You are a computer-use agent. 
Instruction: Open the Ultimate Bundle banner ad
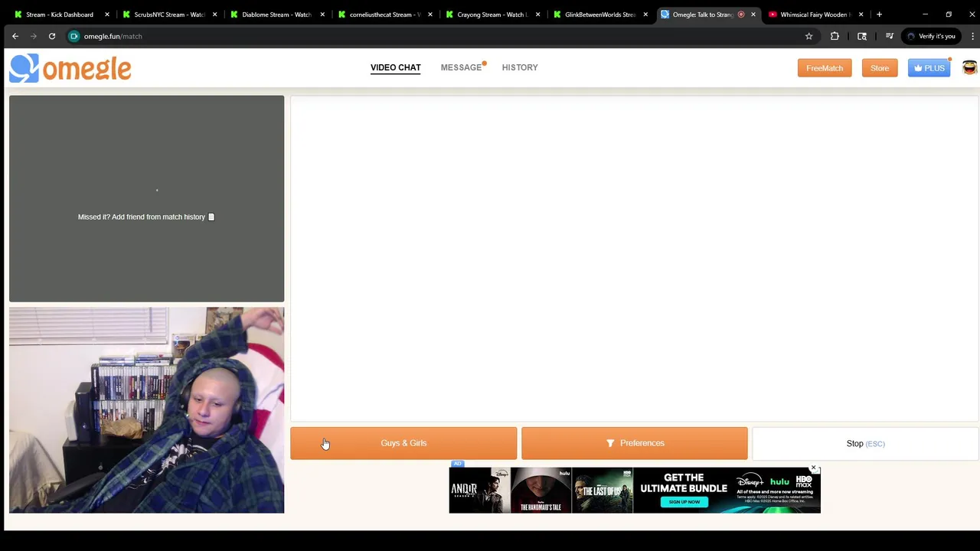click(635, 490)
